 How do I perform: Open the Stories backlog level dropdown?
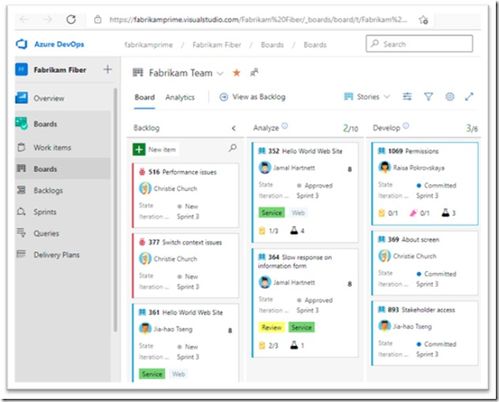coord(367,97)
